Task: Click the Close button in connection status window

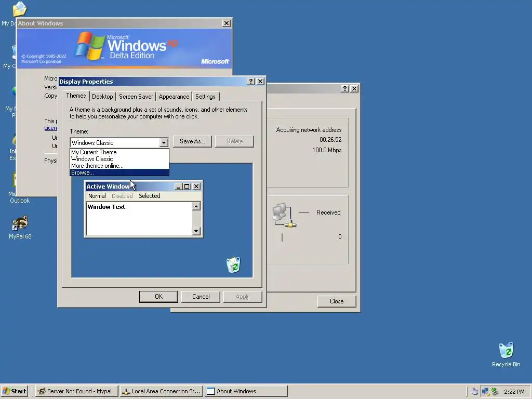Action: point(337,301)
